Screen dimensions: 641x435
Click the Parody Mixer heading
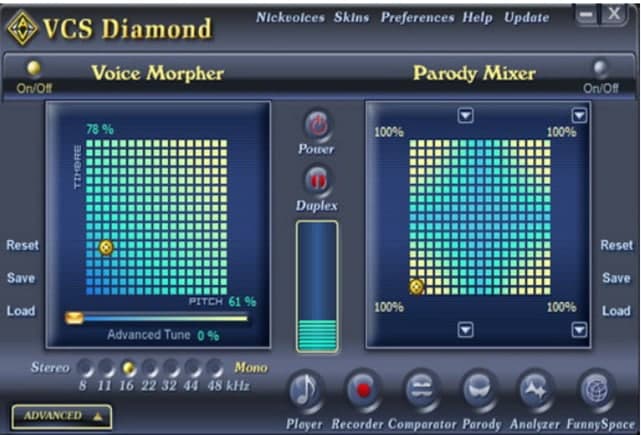point(474,74)
